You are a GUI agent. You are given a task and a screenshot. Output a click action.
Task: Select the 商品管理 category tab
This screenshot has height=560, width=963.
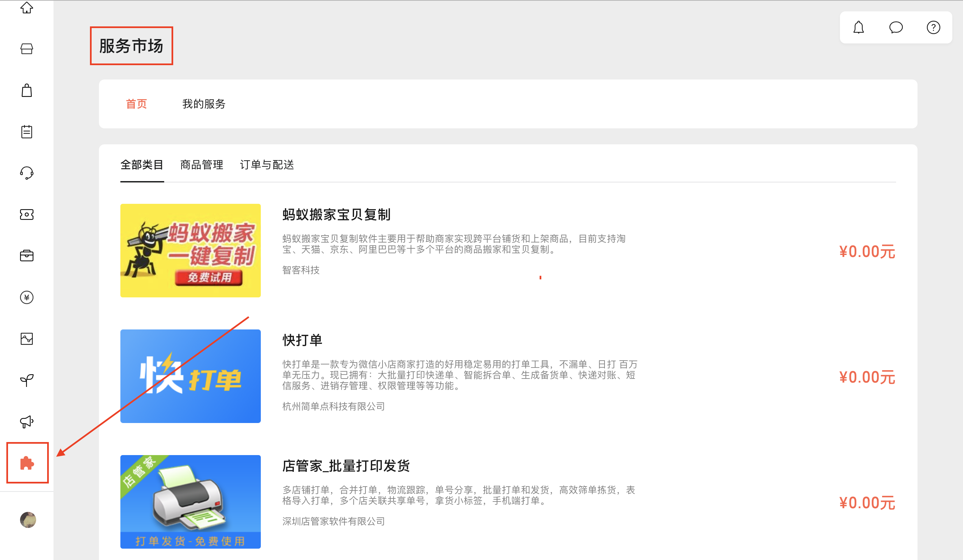click(201, 165)
